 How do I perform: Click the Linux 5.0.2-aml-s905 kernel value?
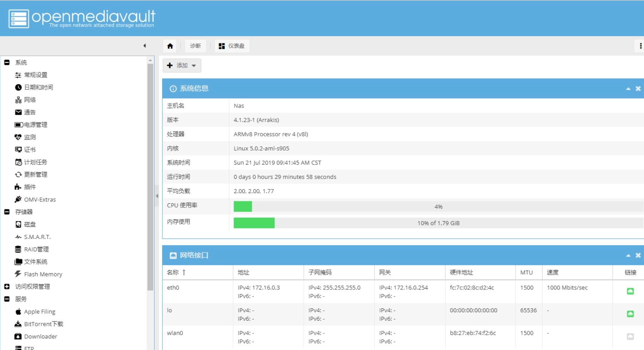261,148
